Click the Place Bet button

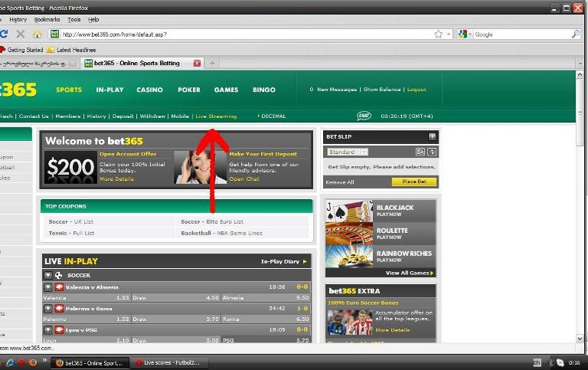(x=414, y=182)
